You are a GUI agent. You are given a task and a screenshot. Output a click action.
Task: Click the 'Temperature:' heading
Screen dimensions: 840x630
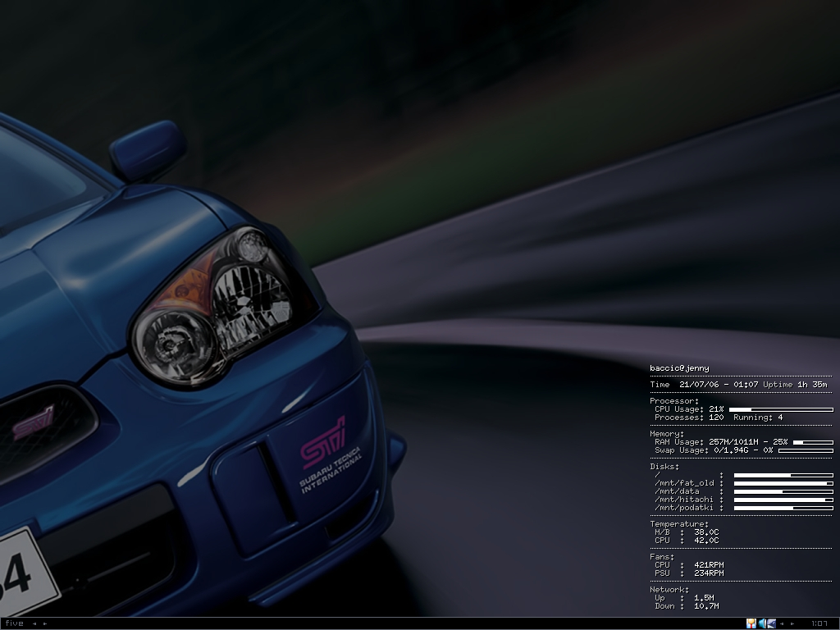[x=679, y=524]
